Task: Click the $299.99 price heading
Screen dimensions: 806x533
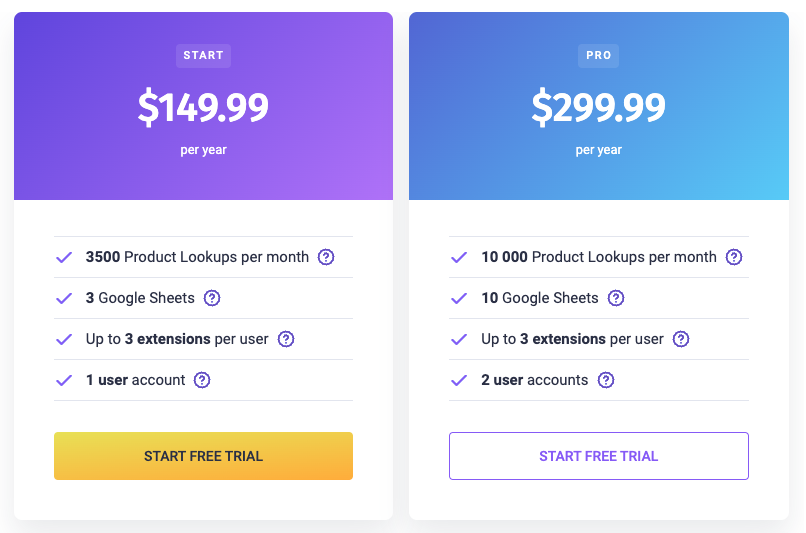Action: [598, 108]
